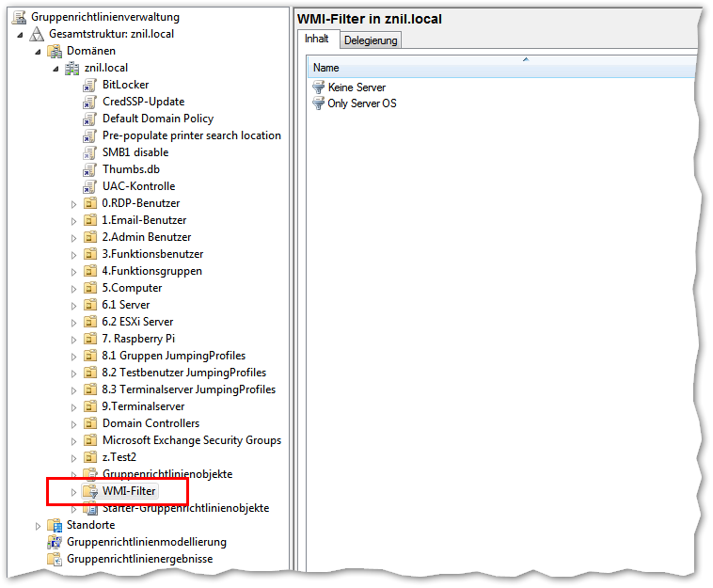Collapse the Domänen tree node
Screen dimensions: 713x588
pos(39,51)
